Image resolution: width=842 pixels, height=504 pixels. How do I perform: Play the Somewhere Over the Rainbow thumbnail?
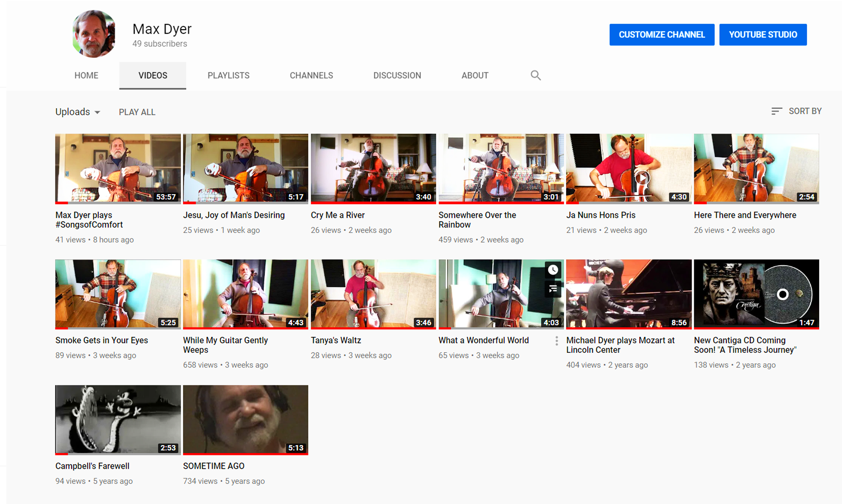tap(501, 168)
